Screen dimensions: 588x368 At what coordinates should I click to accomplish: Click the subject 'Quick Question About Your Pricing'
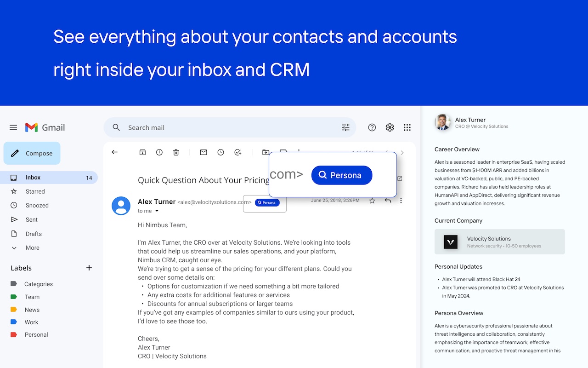click(204, 180)
